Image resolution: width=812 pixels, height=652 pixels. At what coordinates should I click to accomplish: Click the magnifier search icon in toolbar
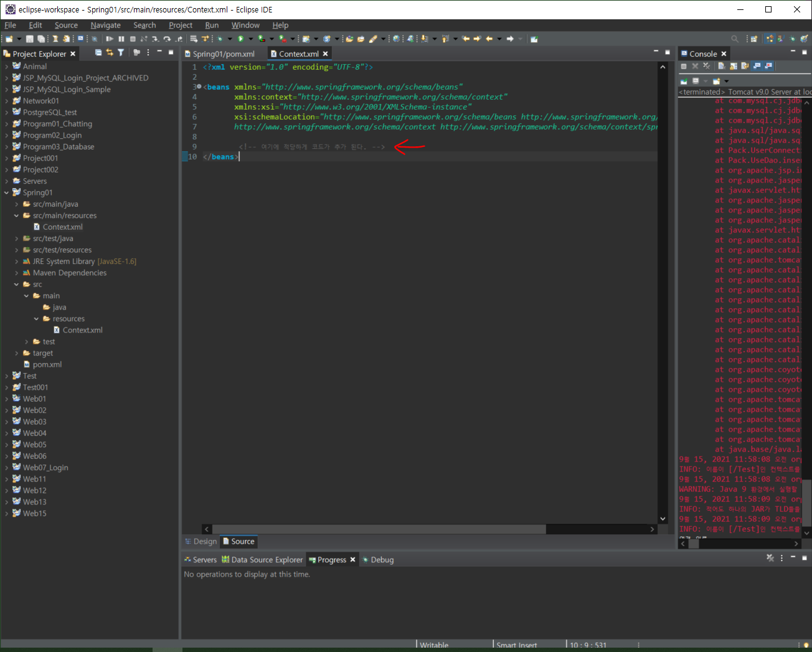(735, 39)
